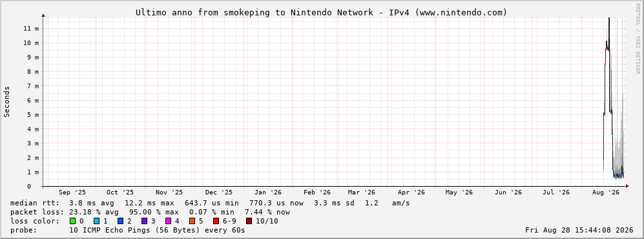Click the dark red 10/10 loss swatch
Image resolution: width=644 pixels, height=239 pixels.
[249, 221]
